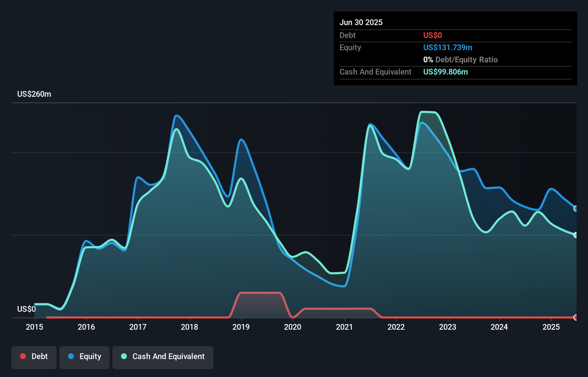
Task: Click the red US$0 debt value in tooltip
Action: (433, 35)
